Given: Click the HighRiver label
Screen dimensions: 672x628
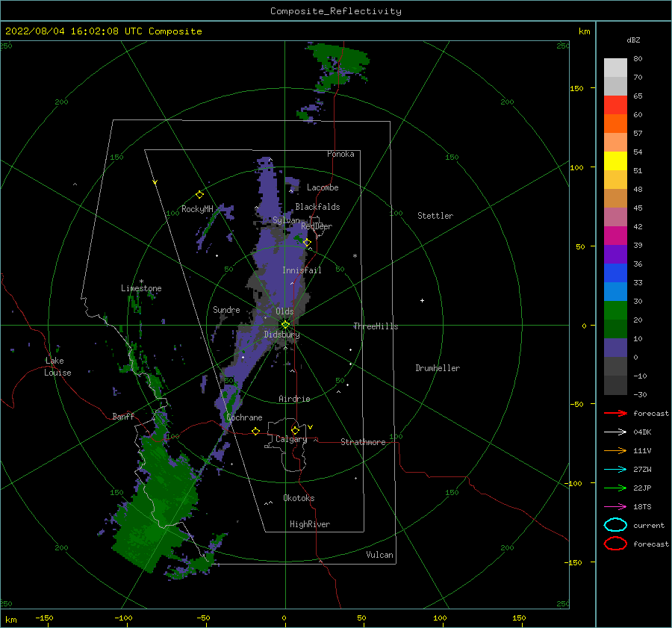Looking at the screenshot, I should 310,524.
